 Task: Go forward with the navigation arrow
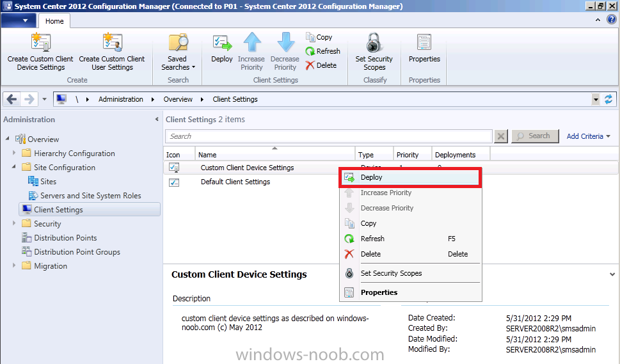(x=29, y=99)
